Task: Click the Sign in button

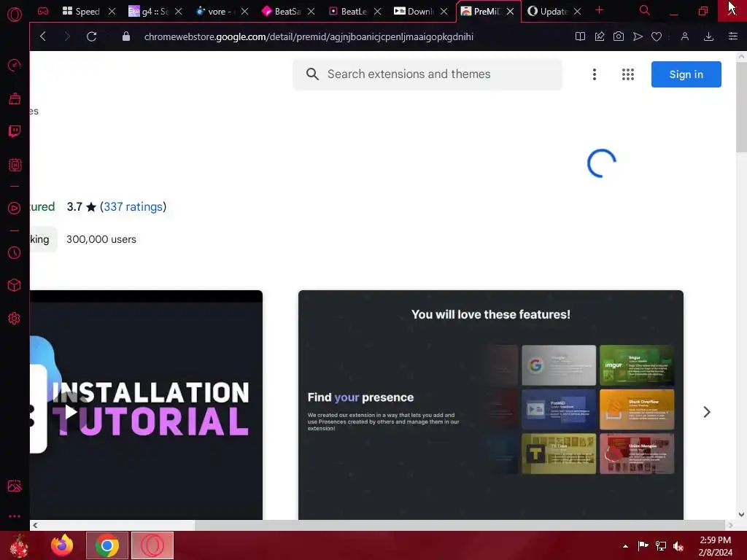Action: tap(686, 74)
